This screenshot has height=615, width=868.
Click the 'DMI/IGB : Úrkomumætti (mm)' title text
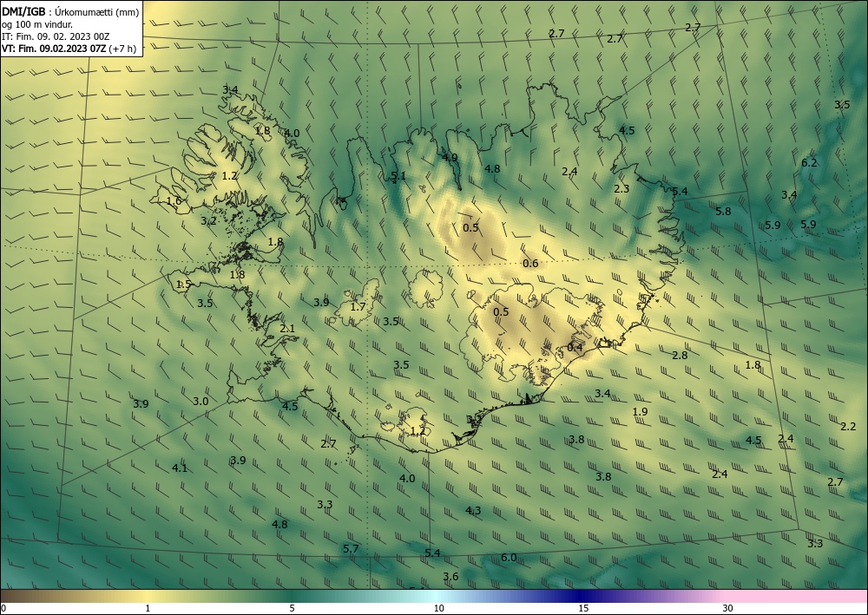click(70, 11)
